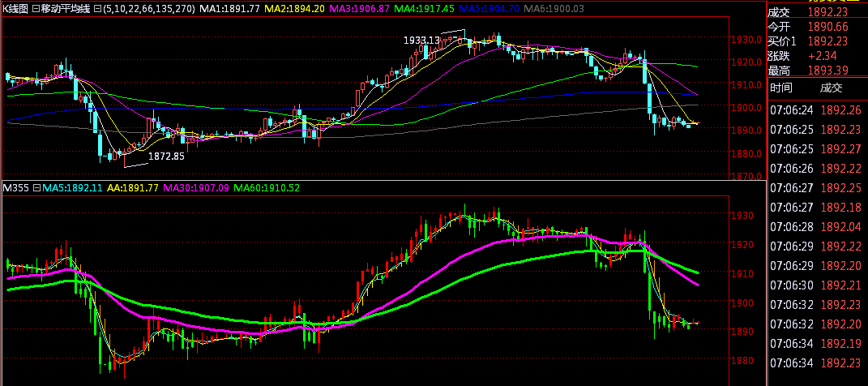Screen dimensions: 868x386
Task: Select the M355 indicator label
Action: pyautogui.click(x=16, y=188)
